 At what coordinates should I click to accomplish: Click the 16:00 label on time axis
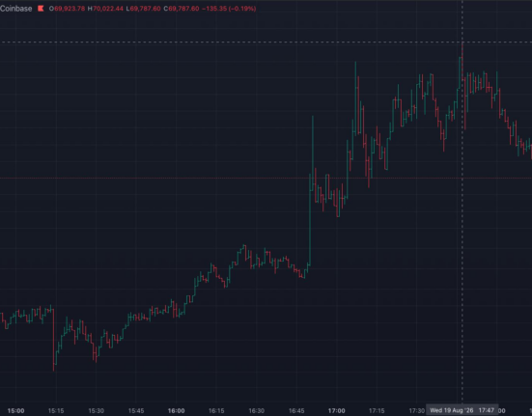(176, 411)
